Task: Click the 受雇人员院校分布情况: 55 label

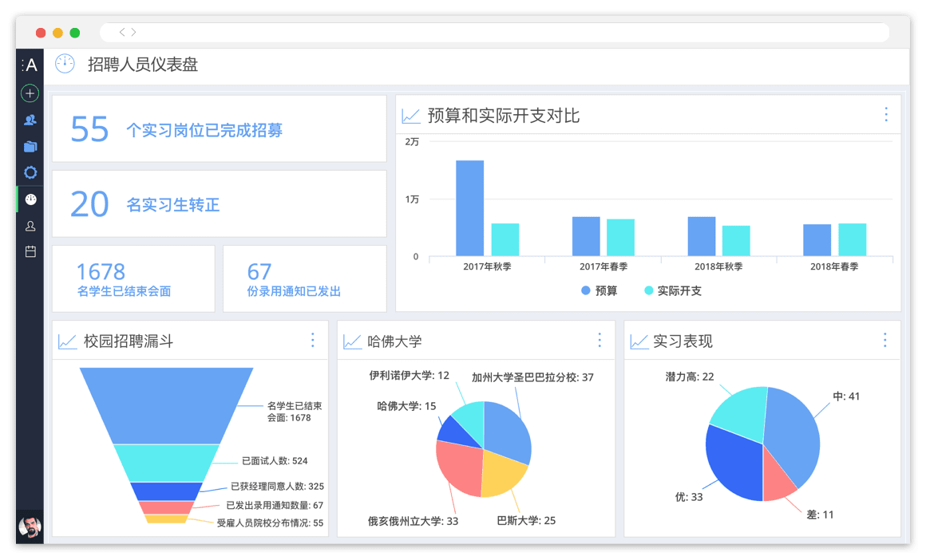Action: tap(270, 523)
